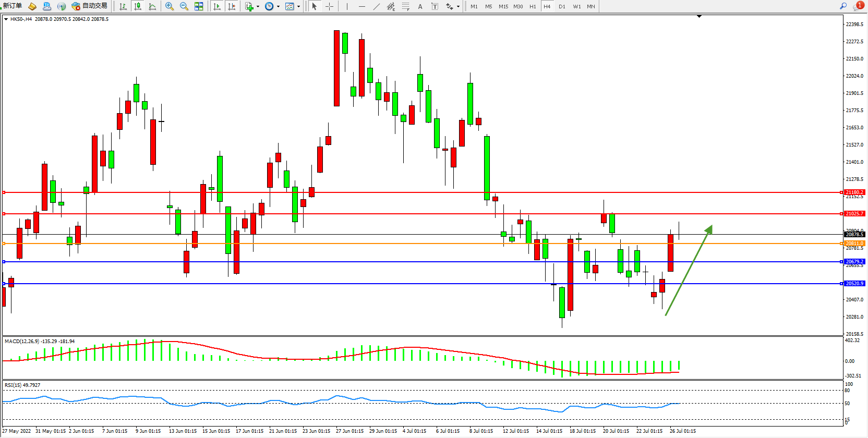Viewport: 868px width, 438px height.
Task: Open the search magnifier in top right
Action: [x=843, y=6]
